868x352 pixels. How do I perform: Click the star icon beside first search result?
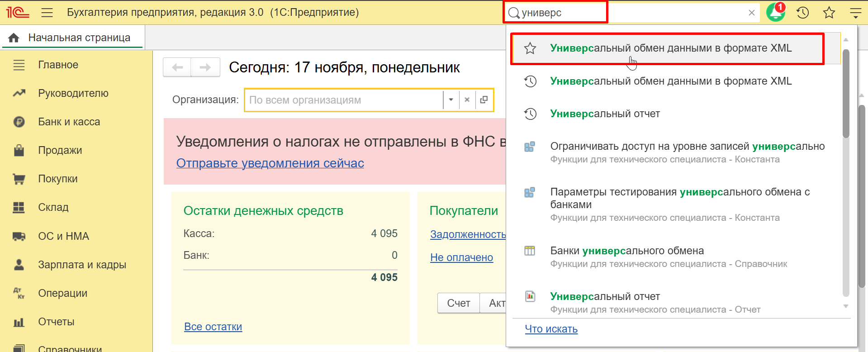click(x=530, y=48)
